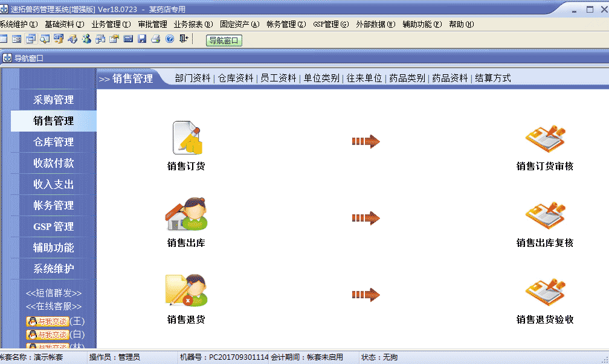This screenshot has height=364, width=609.
Task: Open the 业务管理(Y) menu
Action: (x=111, y=24)
